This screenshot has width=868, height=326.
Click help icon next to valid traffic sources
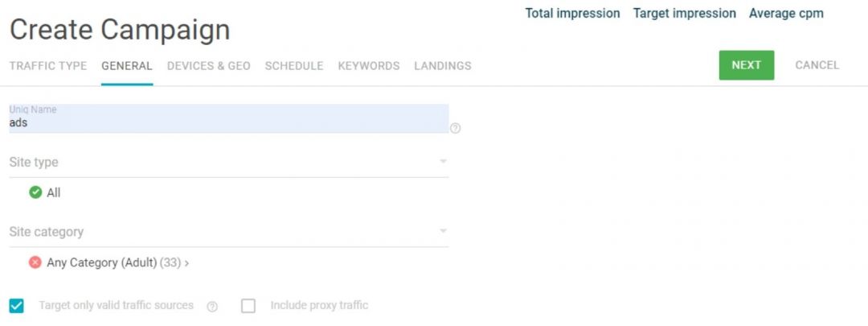[212, 307]
